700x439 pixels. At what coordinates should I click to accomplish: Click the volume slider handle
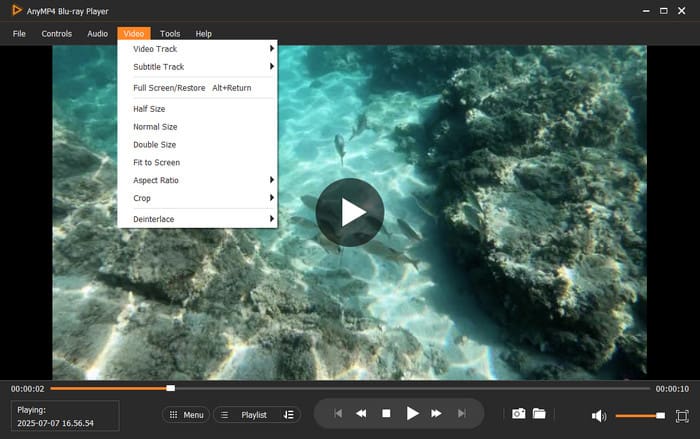(660, 416)
